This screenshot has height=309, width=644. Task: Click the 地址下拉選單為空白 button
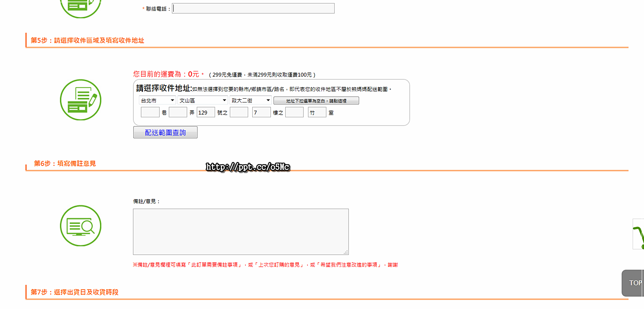click(x=316, y=101)
